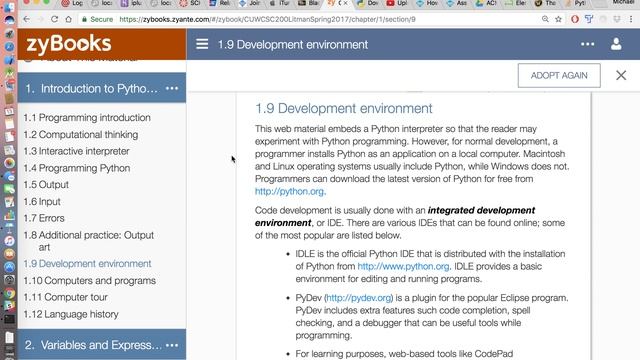Click the browser forward arrow
The image size is (640, 360).
(x=40, y=19)
